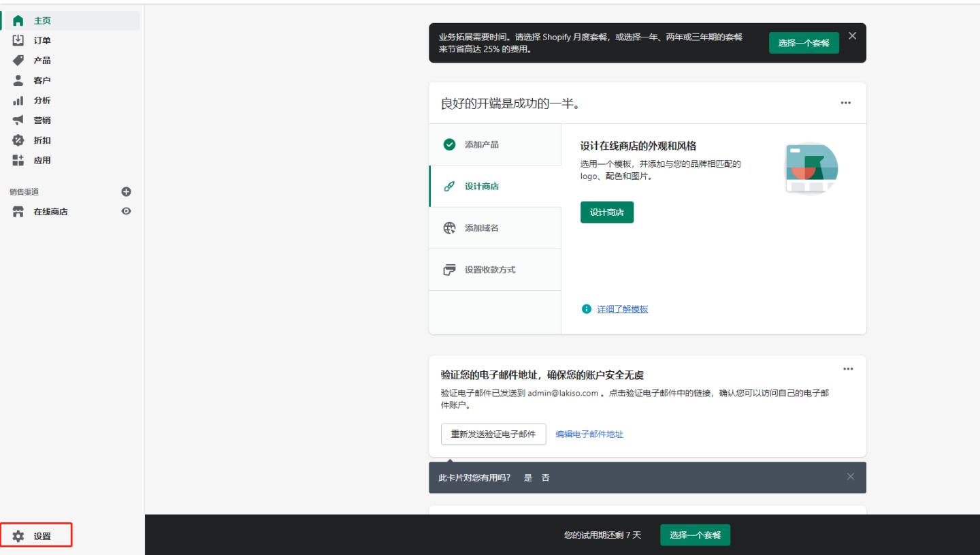Click the green 设计商店 button

[606, 212]
